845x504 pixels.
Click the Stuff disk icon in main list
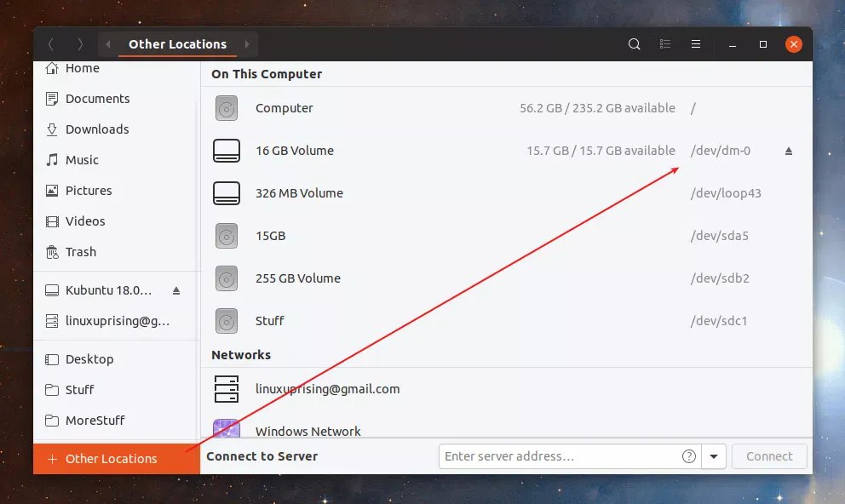[227, 321]
